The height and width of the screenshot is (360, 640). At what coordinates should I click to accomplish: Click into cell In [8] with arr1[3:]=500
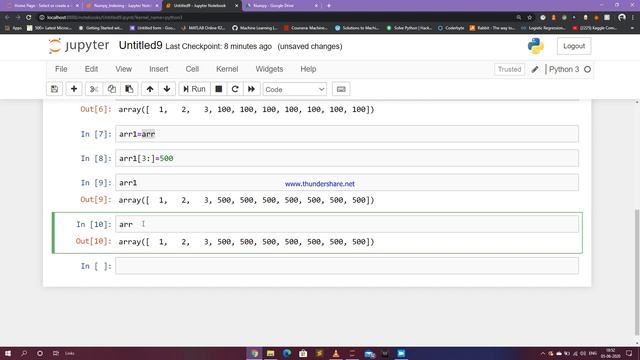tap(347, 158)
